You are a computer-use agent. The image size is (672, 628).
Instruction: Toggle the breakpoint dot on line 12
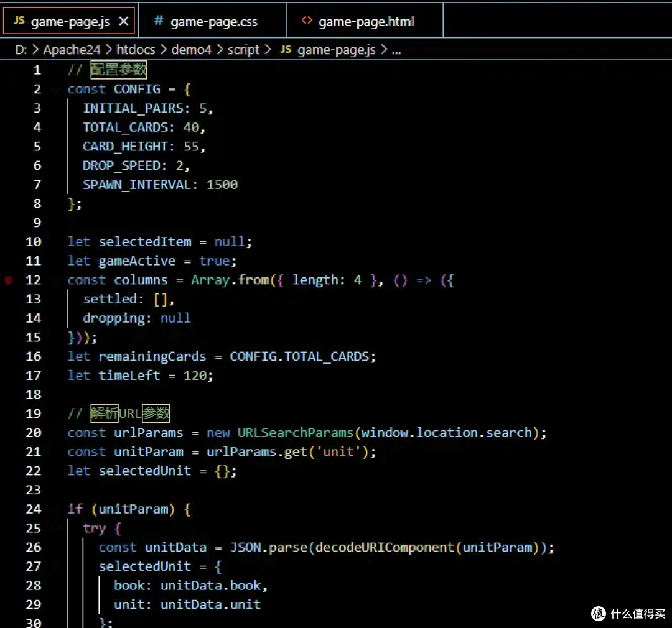(x=9, y=280)
